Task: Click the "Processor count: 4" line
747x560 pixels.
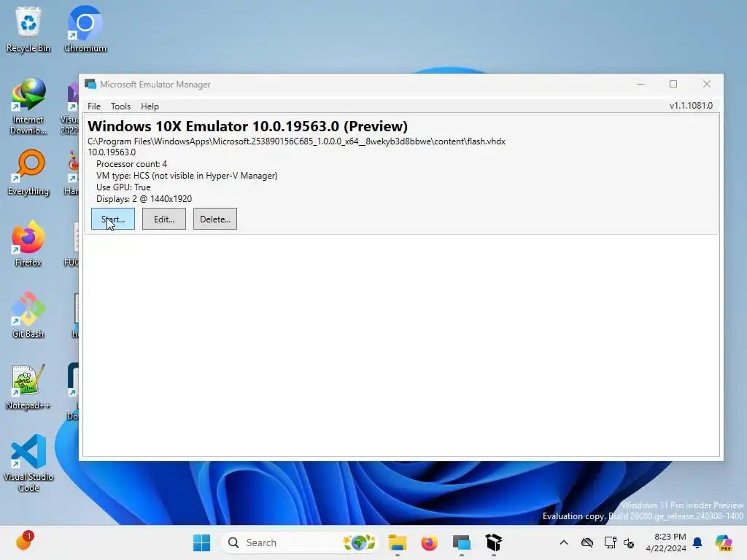Action: 131,164
